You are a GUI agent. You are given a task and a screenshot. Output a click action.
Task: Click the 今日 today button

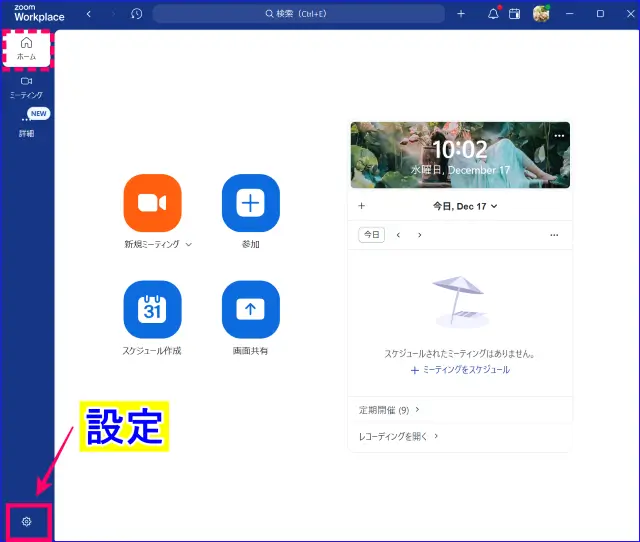point(371,235)
